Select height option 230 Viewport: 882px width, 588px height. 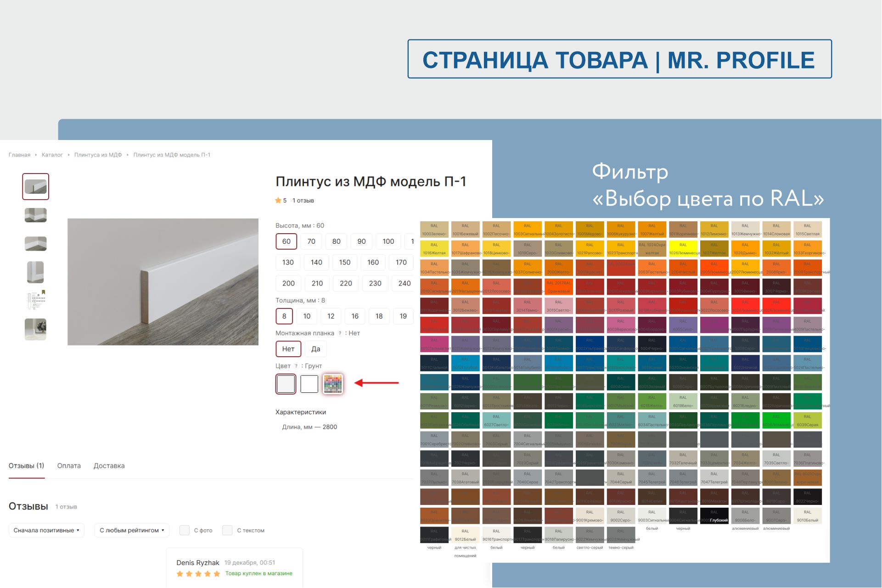pos(375,284)
